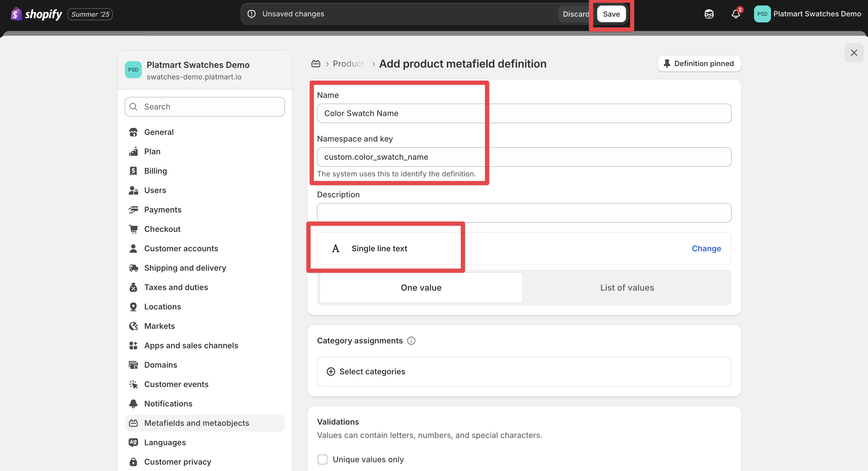Select the List of values option
Screen dimensions: 868x471
pyautogui.click(x=627, y=288)
